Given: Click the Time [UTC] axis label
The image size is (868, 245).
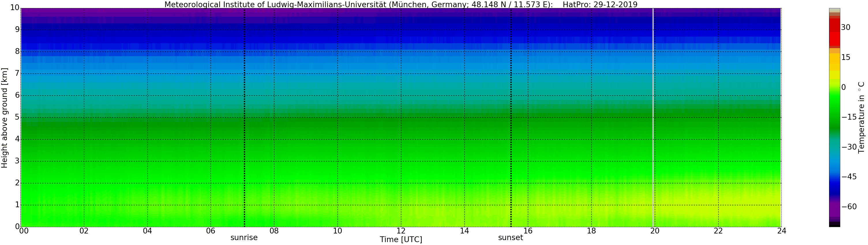Looking at the screenshot, I should (x=401, y=240).
